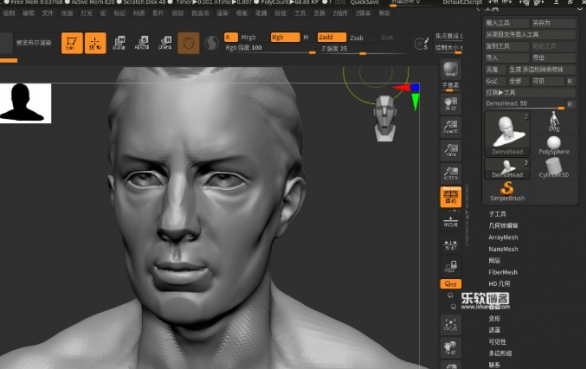Viewport: 586px width, 369px height.
Task: Select the small DemoHead tool thumbnail
Action: coord(507,168)
